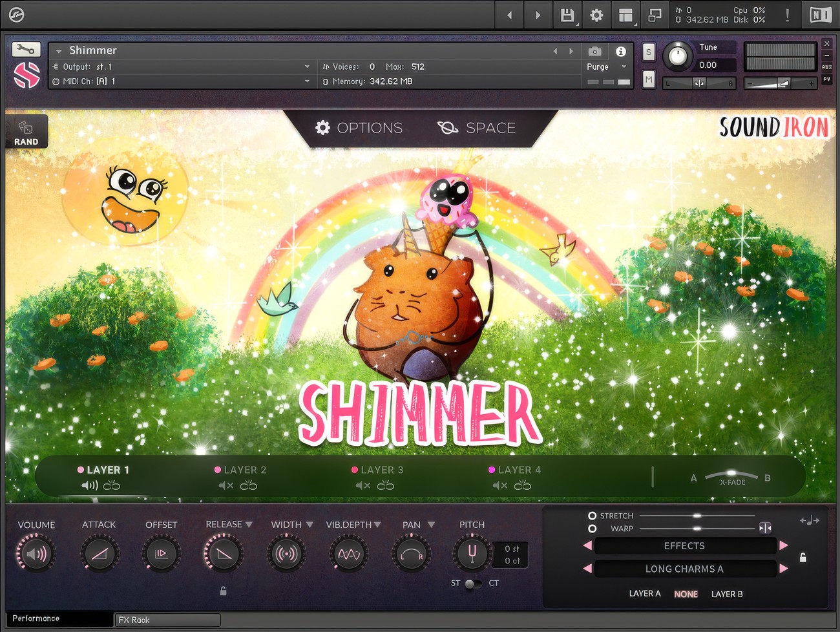Click the VIB.DEPTH knob
840x632 pixels.
349,554
